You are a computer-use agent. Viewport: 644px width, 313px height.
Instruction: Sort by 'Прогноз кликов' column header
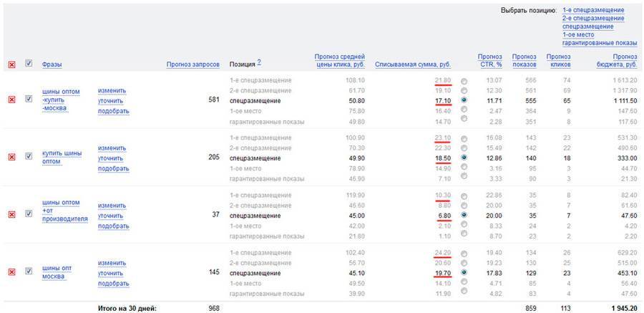point(559,60)
